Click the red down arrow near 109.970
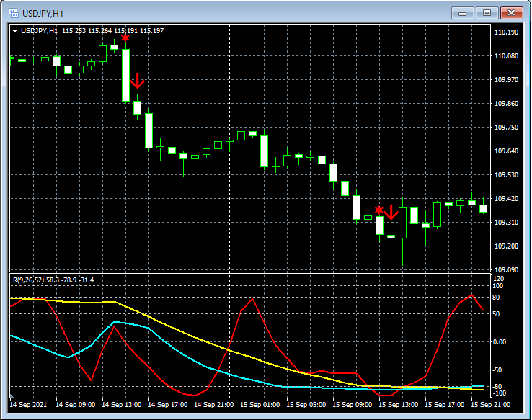Screen dimensions: 532x420 click(138, 81)
